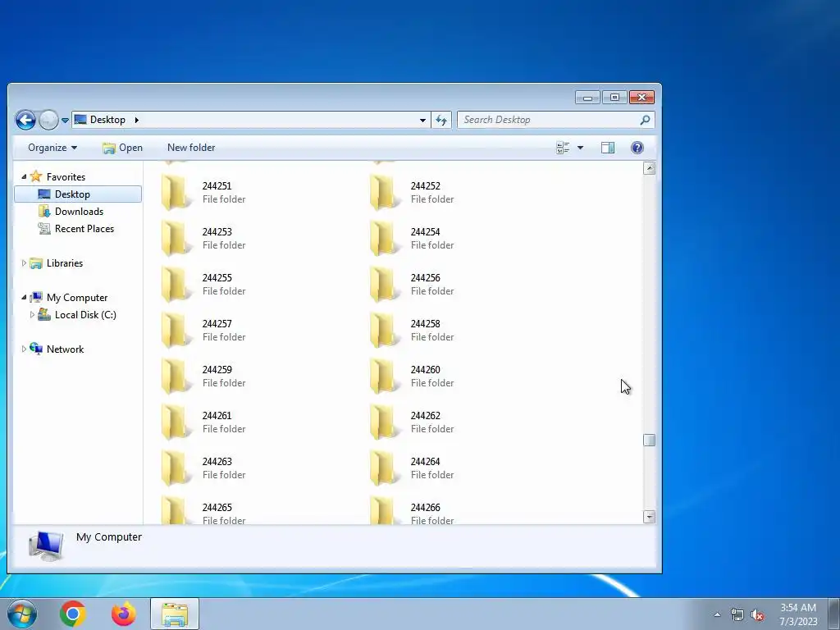Open the Help button
Screen dimensions: 840x630
coord(637,148)
